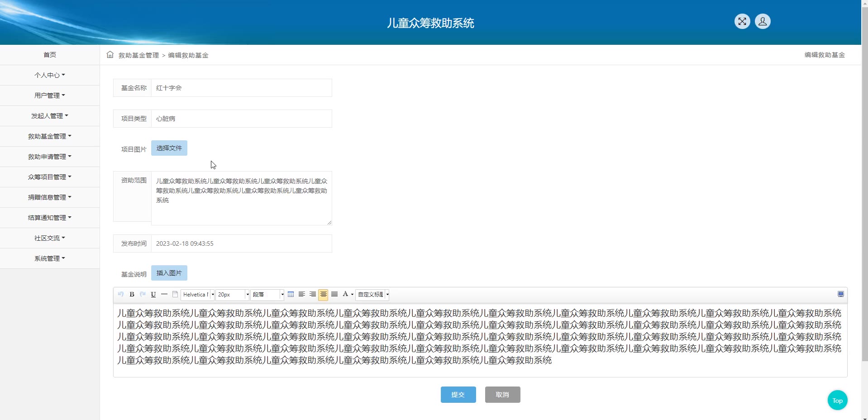Screen dimensions: 868x420
Task: Open the 段落 paragraph format dropdown
Action: click(267, 295)
